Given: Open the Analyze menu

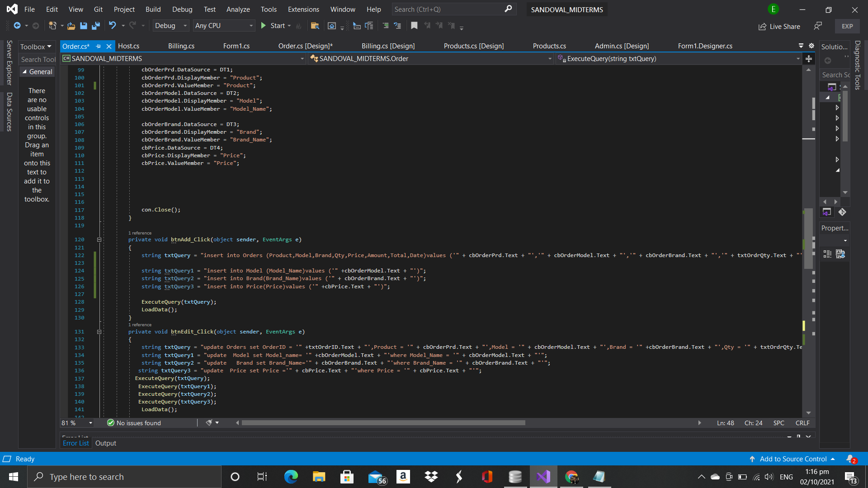Looking at the screenshot, I should coord(238,9).
